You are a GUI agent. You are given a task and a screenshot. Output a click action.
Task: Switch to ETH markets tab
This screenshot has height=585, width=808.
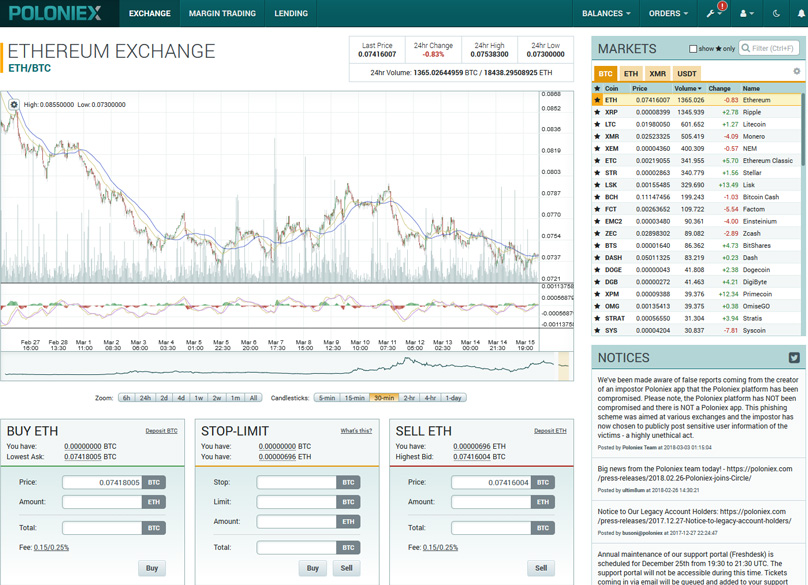(x=631, y=73)
